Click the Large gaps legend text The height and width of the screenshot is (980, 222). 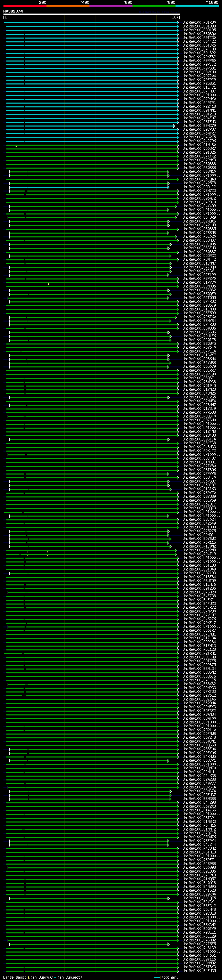(43, 977)
